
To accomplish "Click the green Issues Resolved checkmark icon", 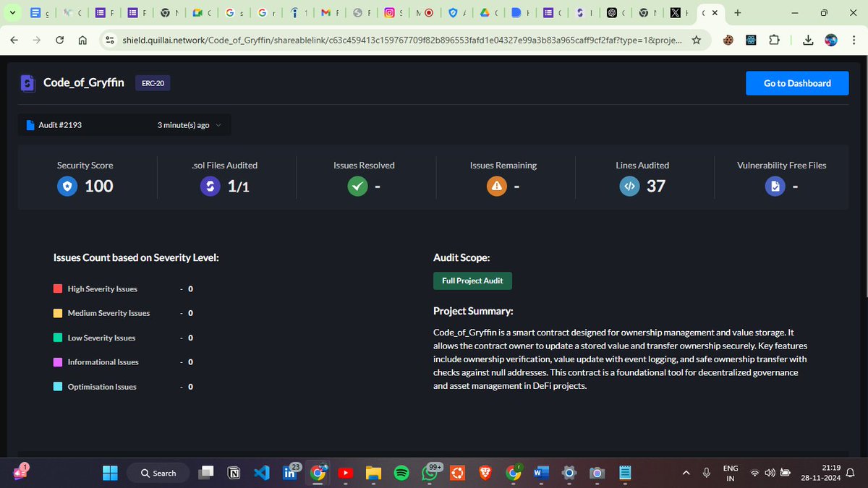I will tap(357, 187).
